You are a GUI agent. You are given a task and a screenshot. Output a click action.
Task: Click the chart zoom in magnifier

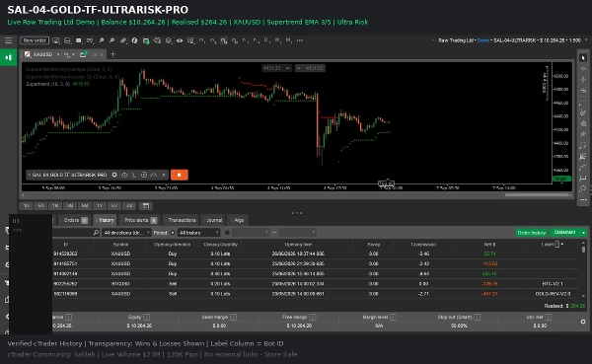(x=102, y=40)
